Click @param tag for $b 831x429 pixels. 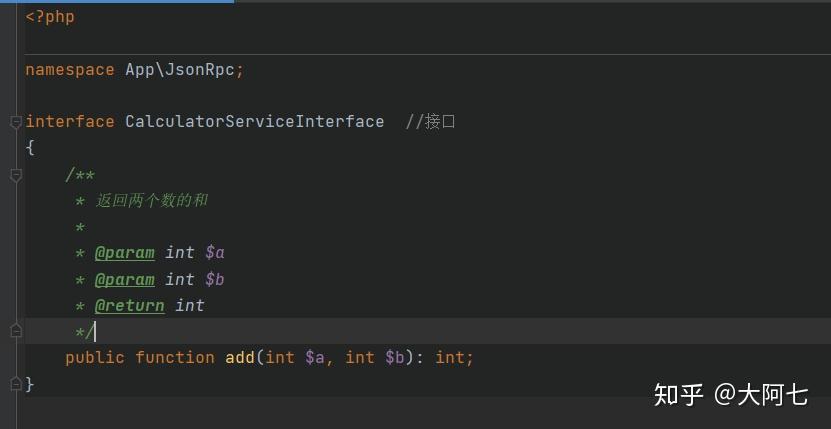pos(125,279)
